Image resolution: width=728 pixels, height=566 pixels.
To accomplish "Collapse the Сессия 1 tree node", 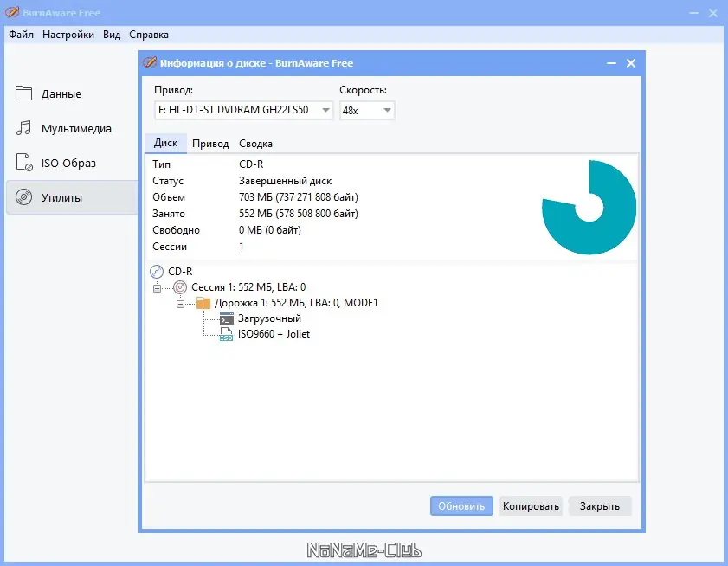I will click(x=157, y=288).
